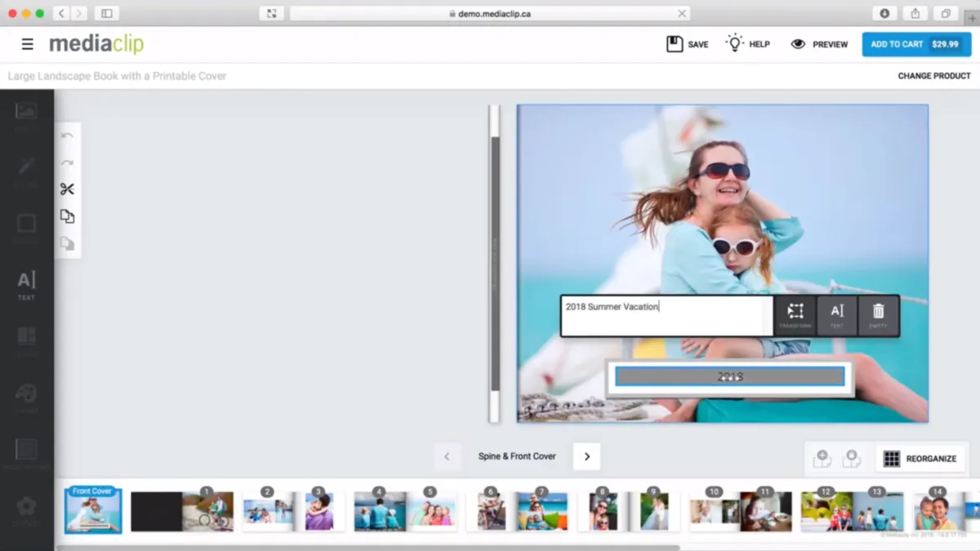Click the Safari downloads icon
980x551 pixels.
click(x=884, y=13)
